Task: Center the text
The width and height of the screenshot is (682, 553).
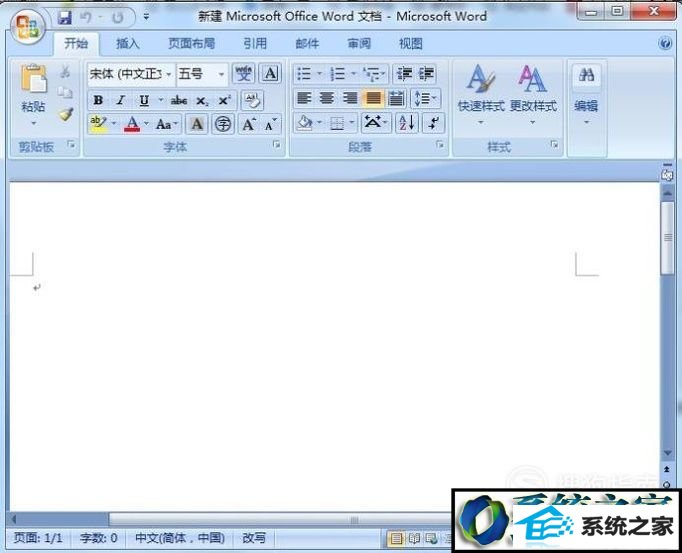Action: [327, 98]
